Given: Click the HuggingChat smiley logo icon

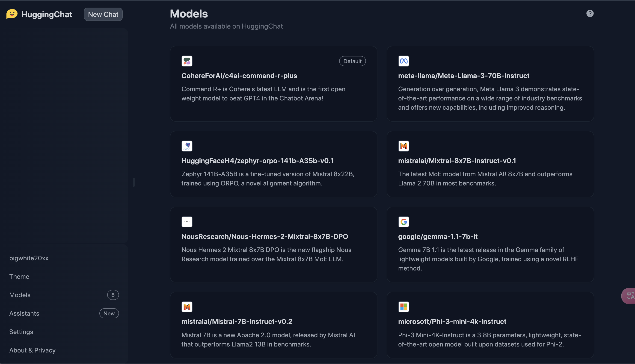Looking at the screenshot, I should click(12, 14).
